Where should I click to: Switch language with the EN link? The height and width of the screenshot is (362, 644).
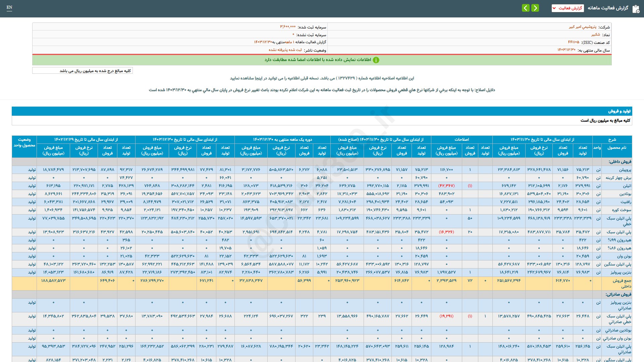tap(9, 7)
